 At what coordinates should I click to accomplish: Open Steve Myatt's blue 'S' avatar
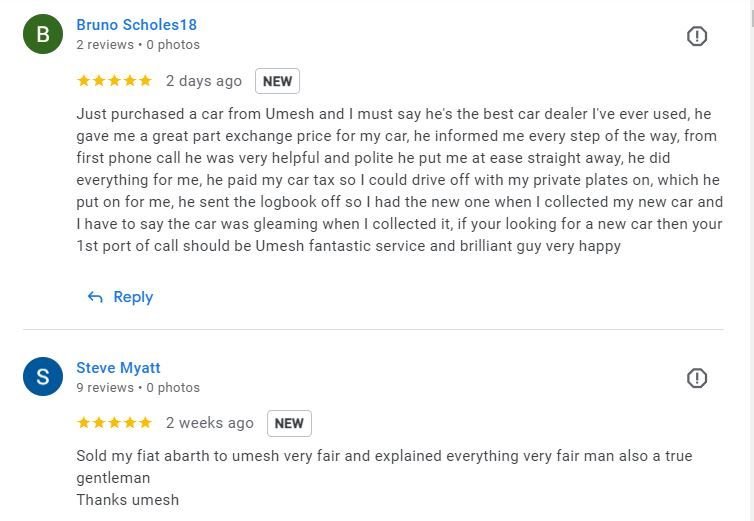coord(43,377)
